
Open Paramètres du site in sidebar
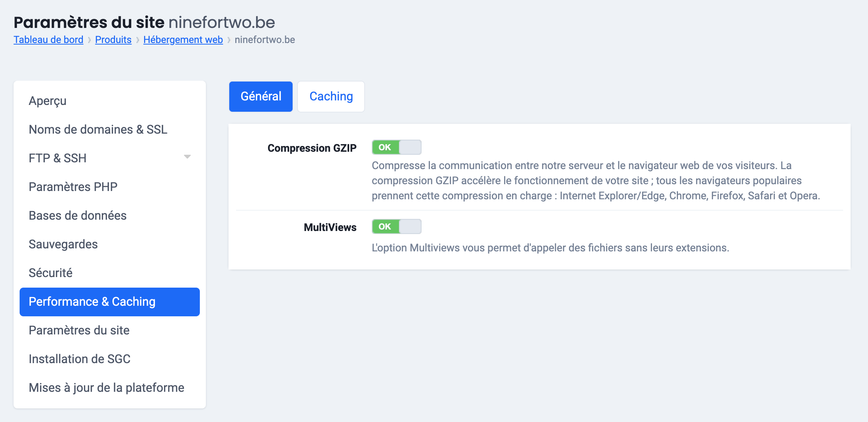coord(79,330)
